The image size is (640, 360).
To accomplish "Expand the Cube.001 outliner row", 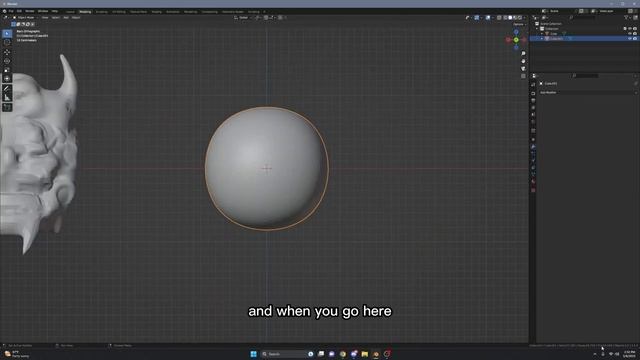I will (542, 38).
